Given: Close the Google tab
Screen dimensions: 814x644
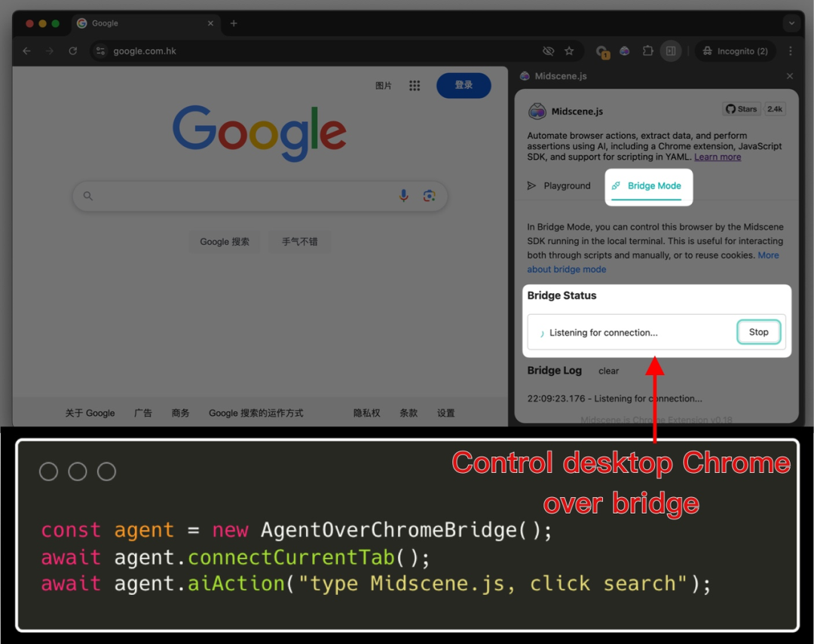Looking at the screenshot, I should coord(210,23).
